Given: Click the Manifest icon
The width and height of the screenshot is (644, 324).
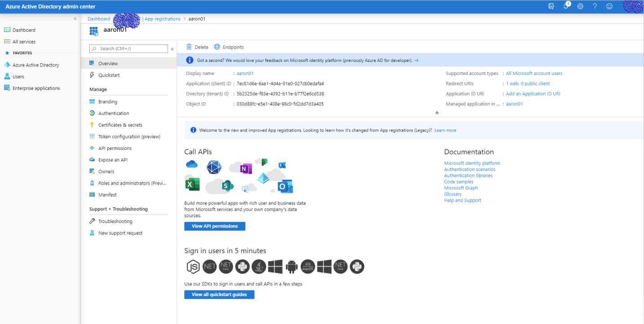Looking at the screenshot, I should pyautogui.click(x=92, y=195).
